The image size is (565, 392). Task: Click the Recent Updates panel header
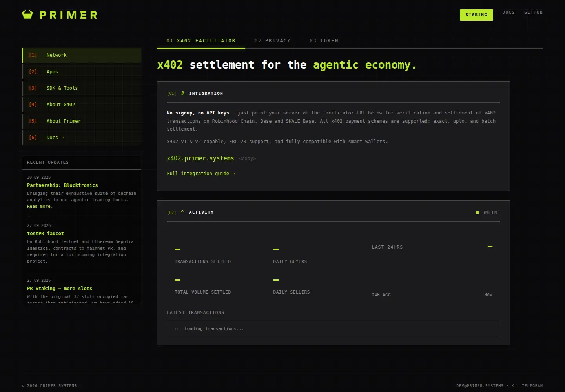(82, 163)
